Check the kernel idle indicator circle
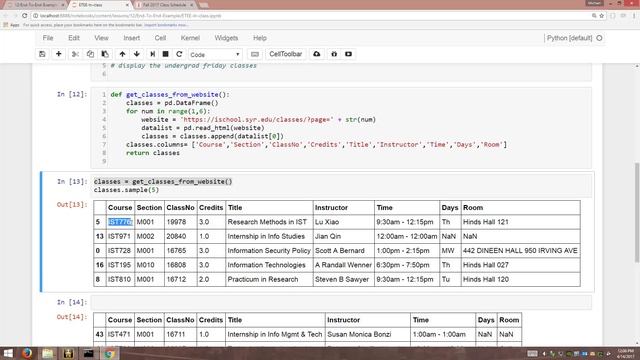Viewport: 640px width, 360px height. 599,38
